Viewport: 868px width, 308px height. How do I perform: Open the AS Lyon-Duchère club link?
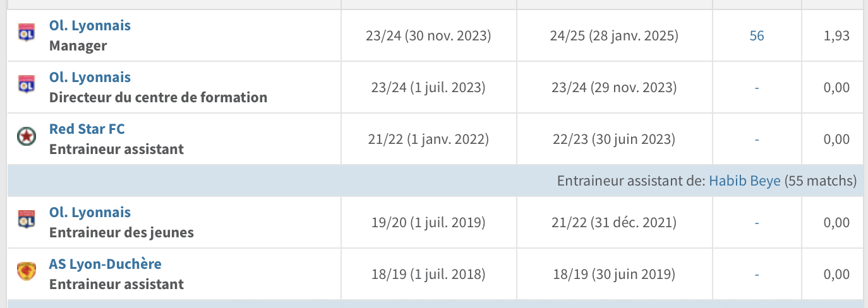105,264
